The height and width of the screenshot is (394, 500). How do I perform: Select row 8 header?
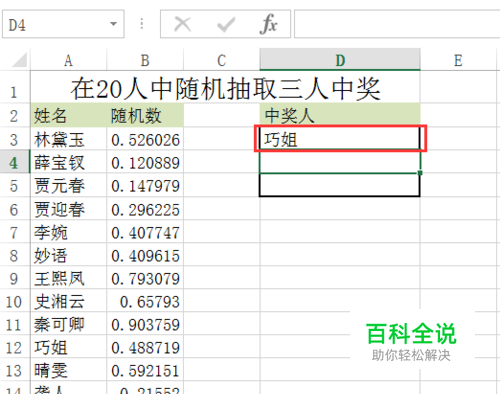(14, 255)
